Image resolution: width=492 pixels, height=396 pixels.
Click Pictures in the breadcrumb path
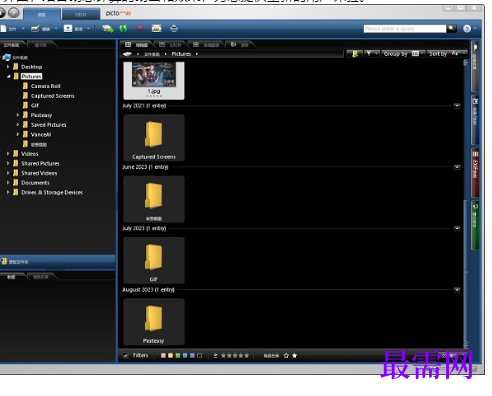(x=181, y=54)
